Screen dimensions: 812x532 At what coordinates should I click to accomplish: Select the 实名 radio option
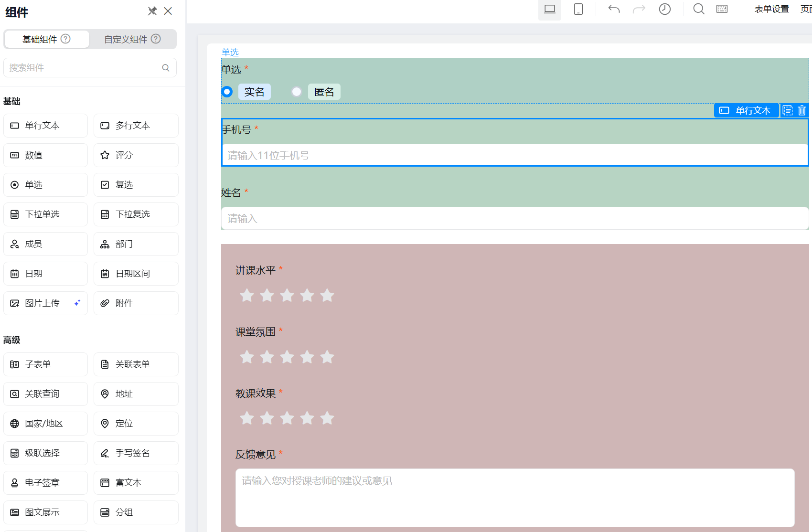pos(227,92)
